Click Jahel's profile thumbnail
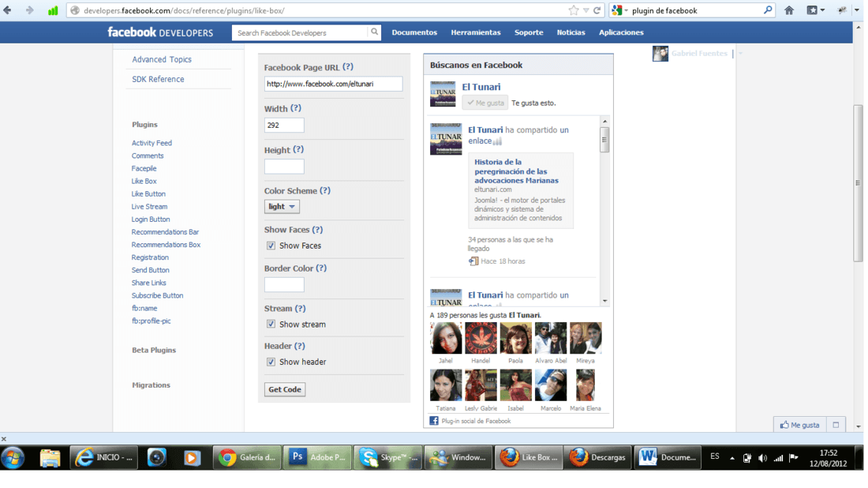This screenshot has width=868, height=488. click(x=446, y=338)
